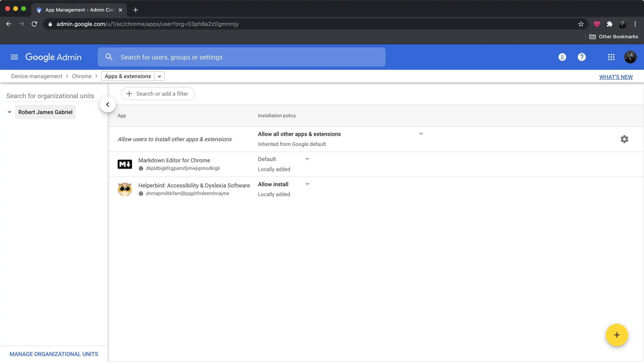Click Chrome store icon beside Helperbird ID
The image size is (644, 362).
click(141, 194)
